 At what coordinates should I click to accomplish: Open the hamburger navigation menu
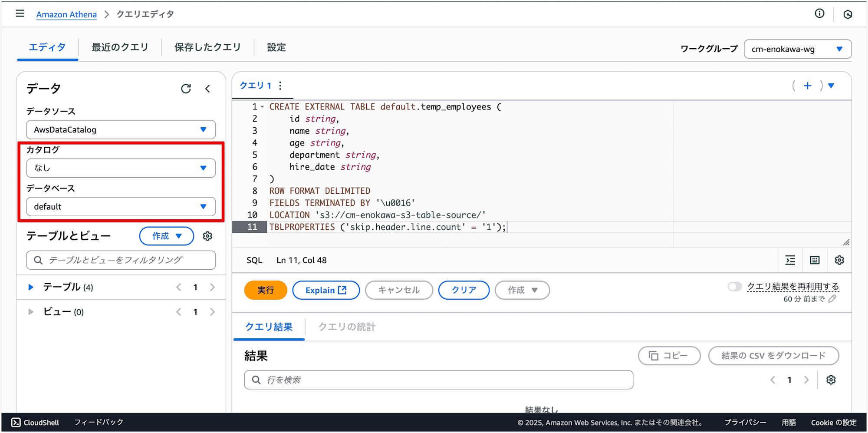(20, 13)
